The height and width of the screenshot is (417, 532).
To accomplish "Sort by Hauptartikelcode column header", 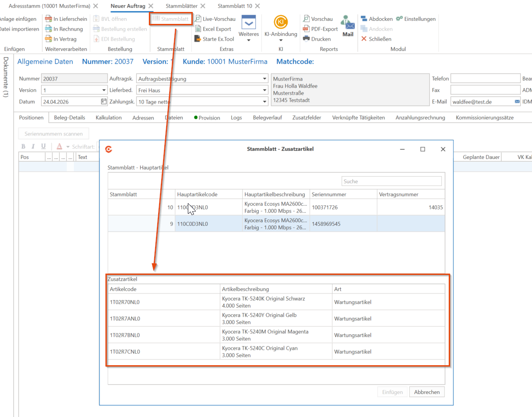I will pos(209,194).
